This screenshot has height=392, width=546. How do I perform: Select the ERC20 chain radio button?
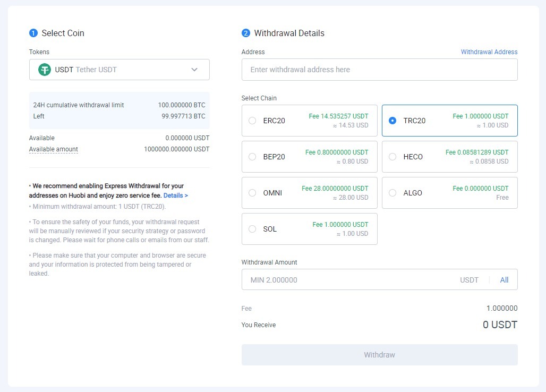click(x=253, y=121)
